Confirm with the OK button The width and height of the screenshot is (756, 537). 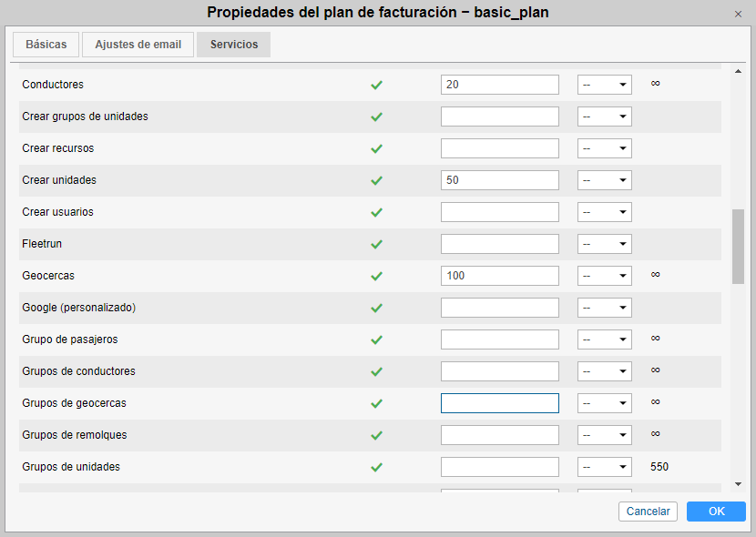coord(716,512)
